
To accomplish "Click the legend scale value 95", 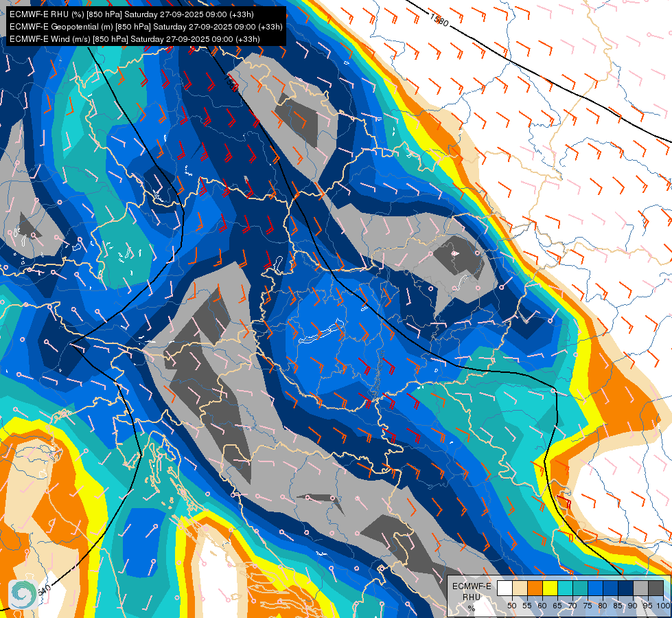I will 648,606.
